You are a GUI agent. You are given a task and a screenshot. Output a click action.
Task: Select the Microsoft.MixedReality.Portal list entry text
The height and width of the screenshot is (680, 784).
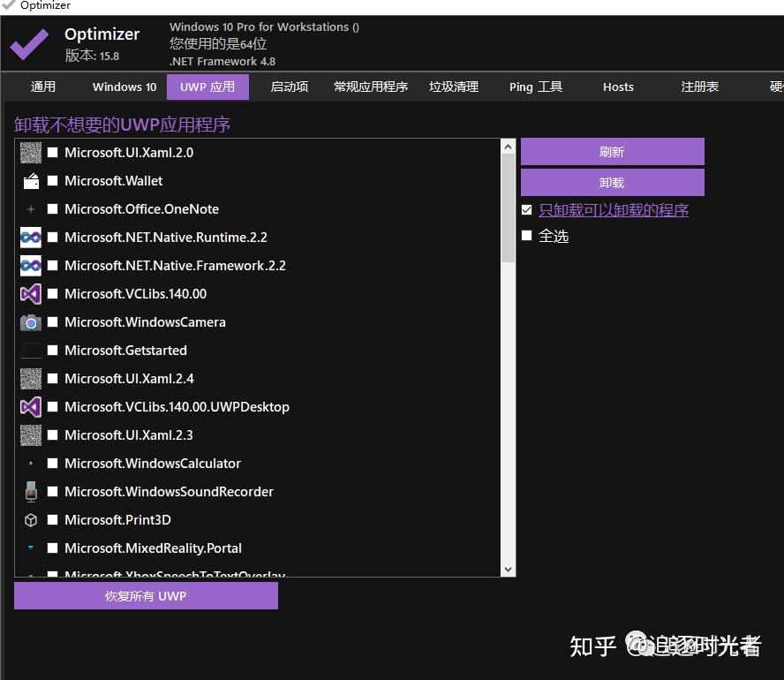(153, 548)
